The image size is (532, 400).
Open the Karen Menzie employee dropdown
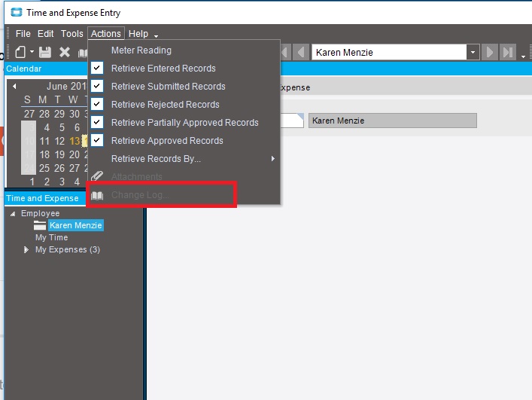473,53
